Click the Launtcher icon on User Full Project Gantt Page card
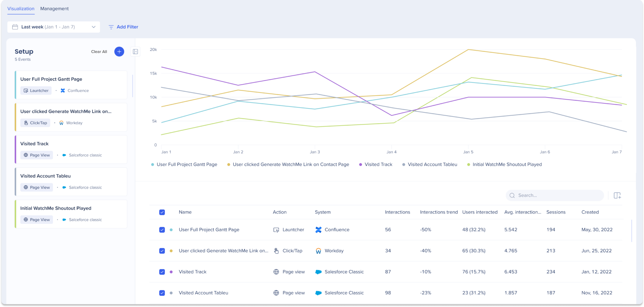This screenshot has width=644, height=307. [x=25, y=90]
